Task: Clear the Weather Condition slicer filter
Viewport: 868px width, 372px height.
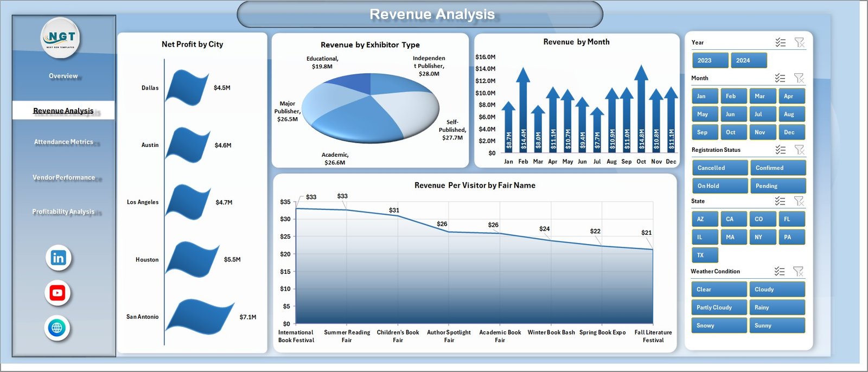Action: click(x=798, y=271)
